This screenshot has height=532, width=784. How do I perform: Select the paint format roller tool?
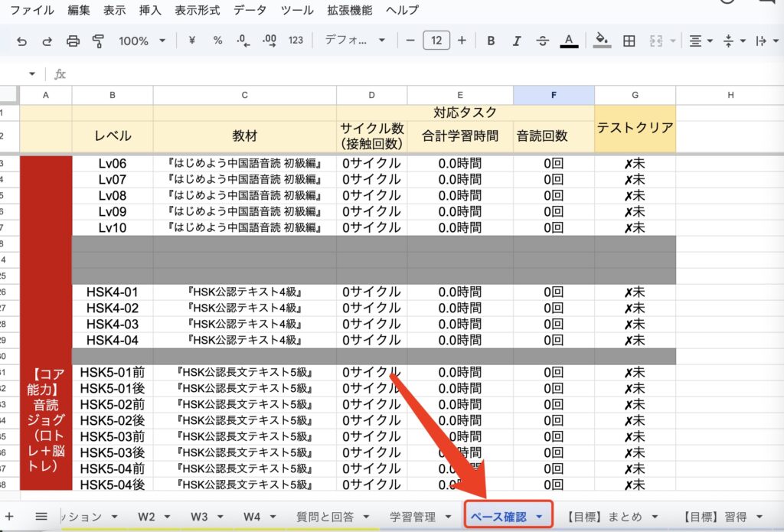[98, 41]
